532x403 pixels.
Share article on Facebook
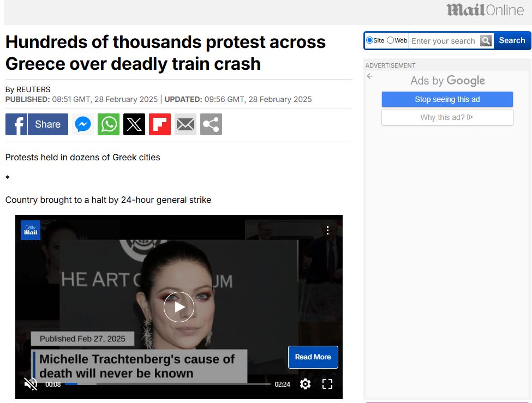[37, 124]
